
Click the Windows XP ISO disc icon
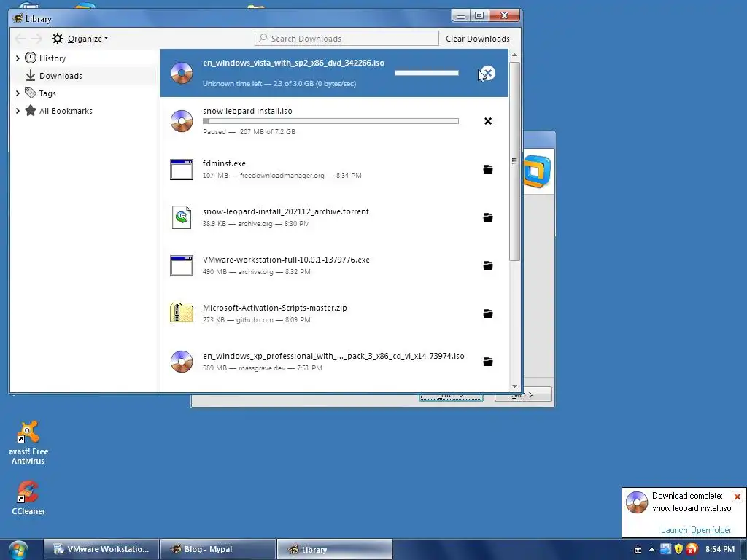click(x=182, y=362)
